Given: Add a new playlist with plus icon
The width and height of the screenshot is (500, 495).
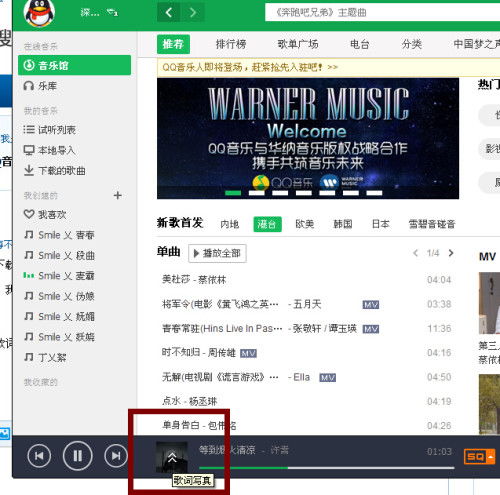Looking at the screenshot, I should (x=117, y=195).
